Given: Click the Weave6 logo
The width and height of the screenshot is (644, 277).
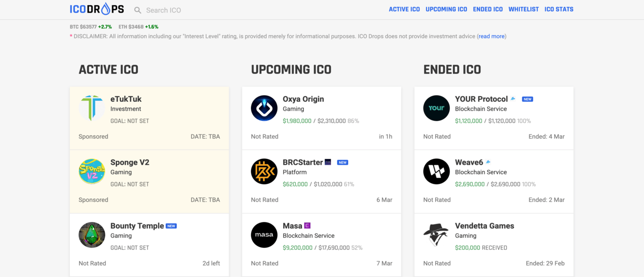Looking at the screenshot, I should (x=436, y=171).
